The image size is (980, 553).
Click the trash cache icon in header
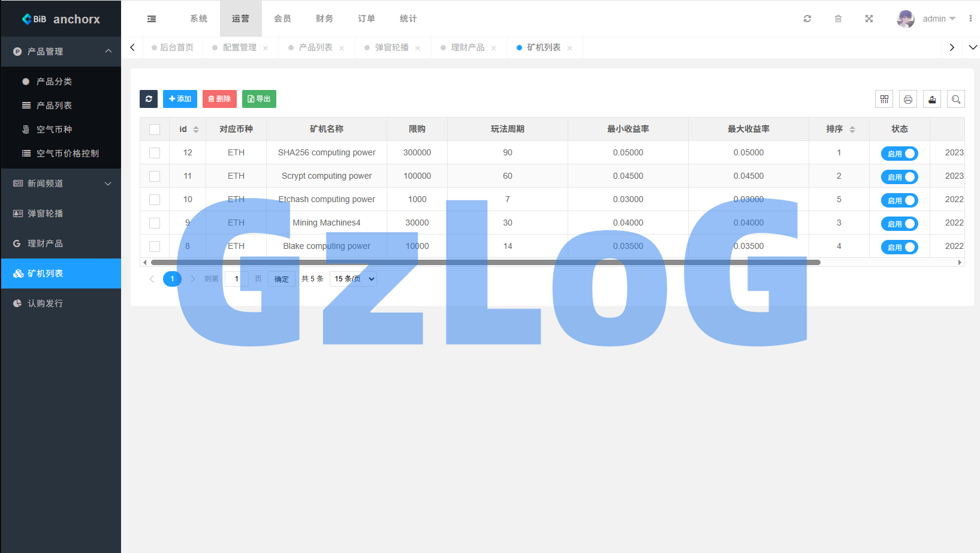coord(838,19)
